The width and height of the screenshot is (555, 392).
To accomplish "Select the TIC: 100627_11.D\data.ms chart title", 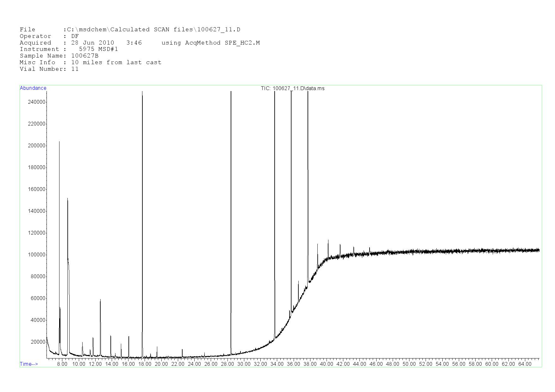I will click(292, 89).
